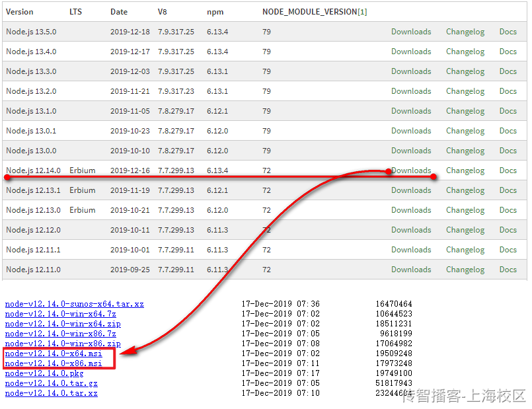The image size is (532, 409).
Task: View Changelog of Node.js 13.0.0
Action: [465, 151]
